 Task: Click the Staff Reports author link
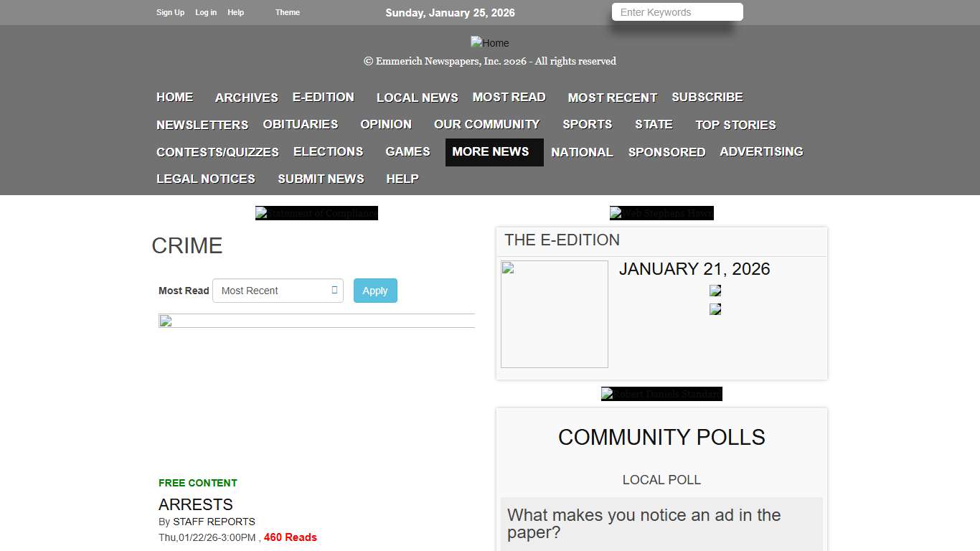[x=214, y=522]
